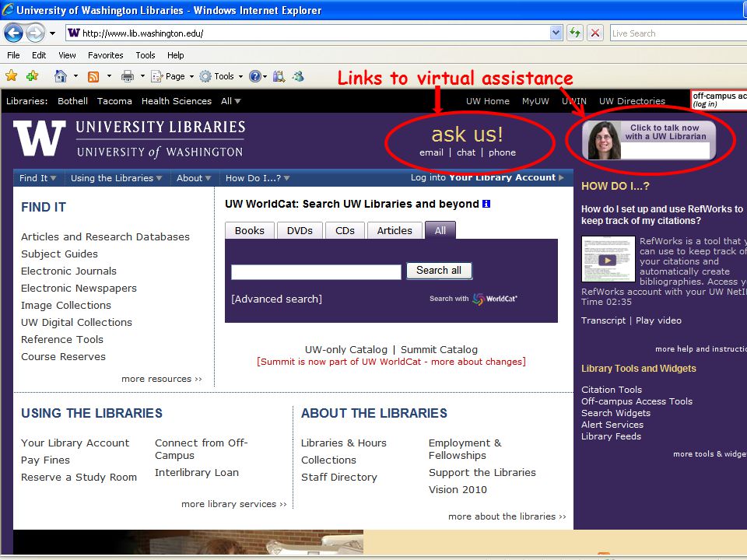Expand the How Do I...? nav menu
This screenshot has width=747, height=560.
pyautogui.click(x=258, y=178)
